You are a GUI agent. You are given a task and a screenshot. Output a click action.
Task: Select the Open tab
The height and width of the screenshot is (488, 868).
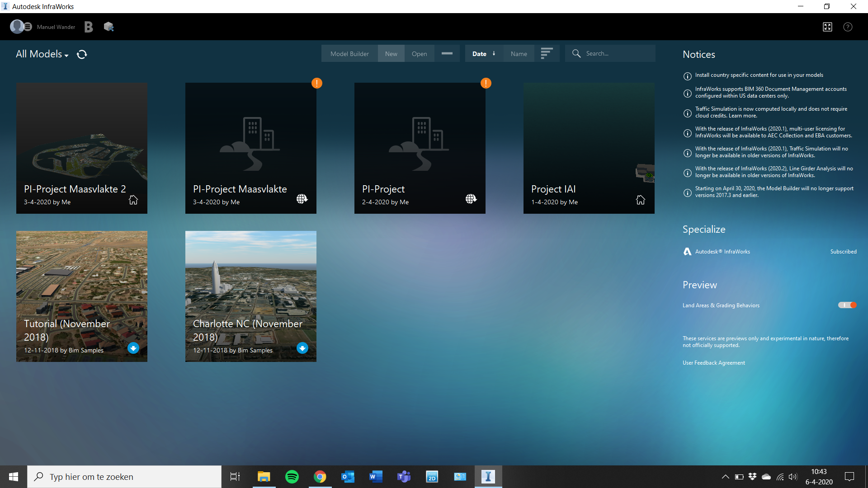point(420,53)
